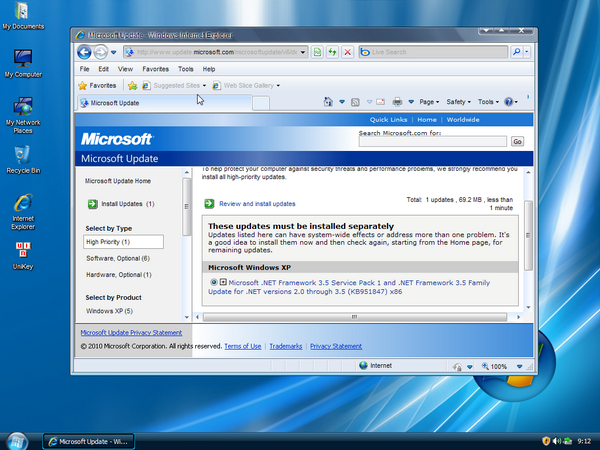Viewport: 600px width, 450px height.
Task: Click the horizontal scrollbar thumb
Action: tap(355, 317)
